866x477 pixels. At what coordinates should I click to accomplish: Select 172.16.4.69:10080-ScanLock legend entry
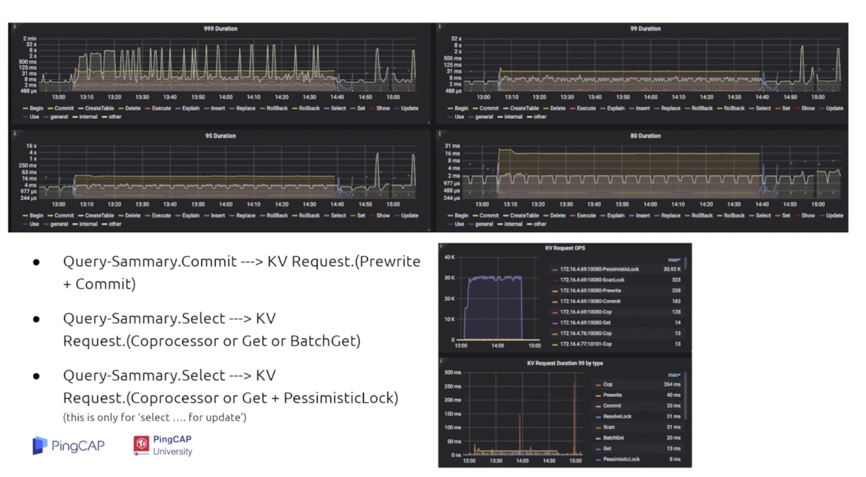point(588,280)
